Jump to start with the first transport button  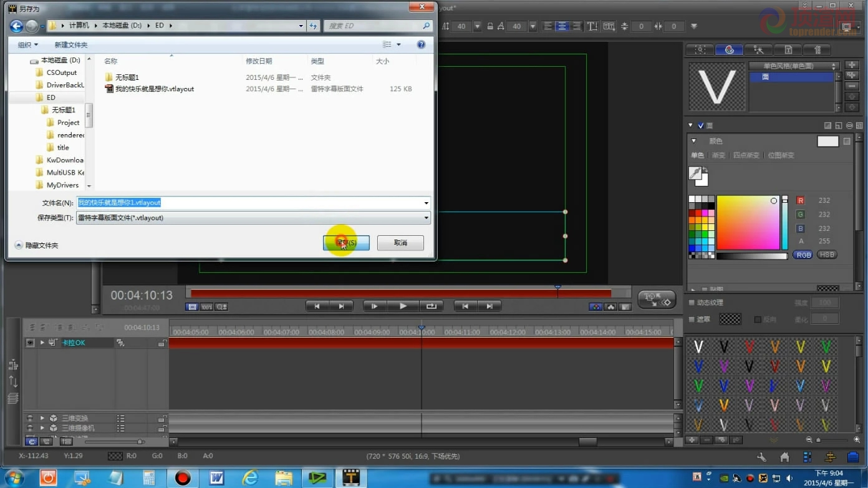(317, 306)
